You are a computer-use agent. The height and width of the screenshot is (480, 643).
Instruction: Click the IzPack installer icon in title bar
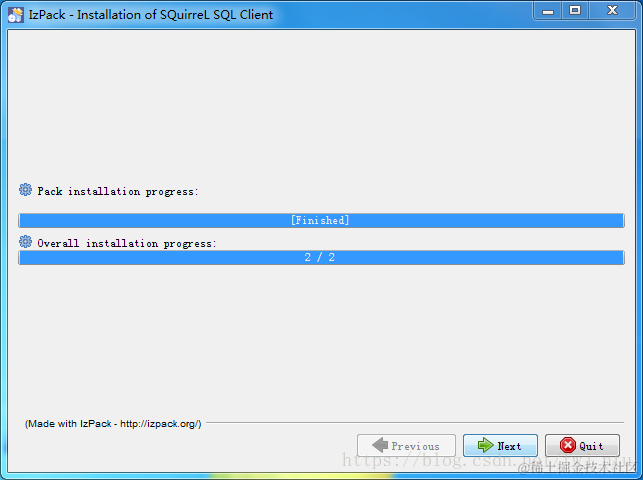click(16, 15)
